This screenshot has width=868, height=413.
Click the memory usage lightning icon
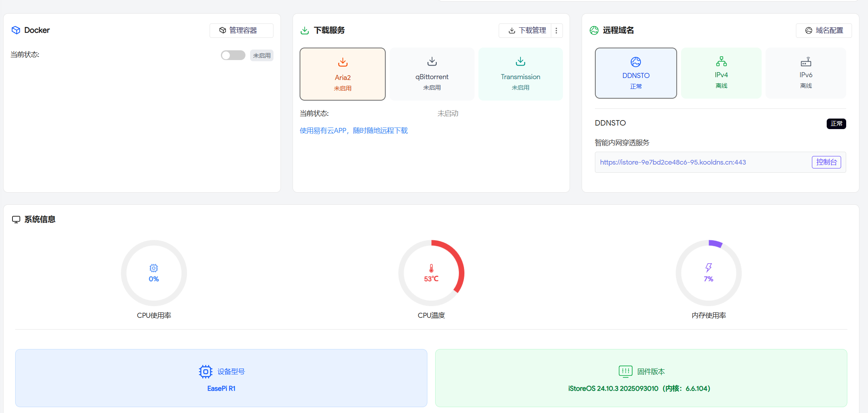click(708, 268)
